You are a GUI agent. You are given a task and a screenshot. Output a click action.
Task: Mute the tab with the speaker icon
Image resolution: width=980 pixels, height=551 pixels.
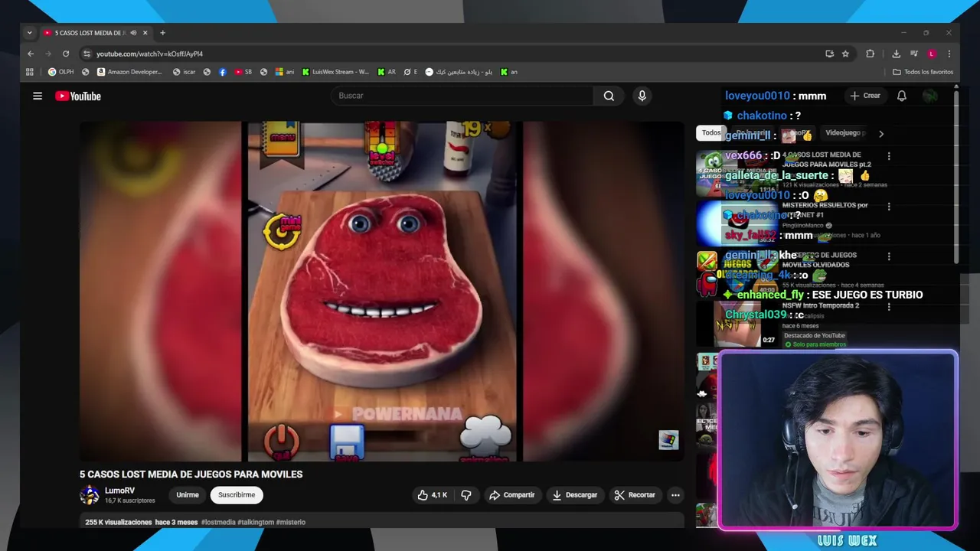point(133,33)
